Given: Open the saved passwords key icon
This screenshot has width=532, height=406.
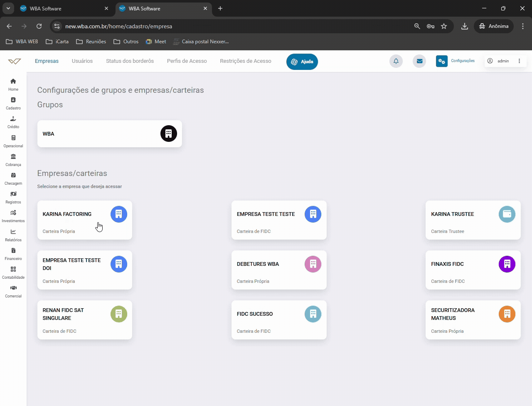Looking at the screenshot, I should pos(431,26).
